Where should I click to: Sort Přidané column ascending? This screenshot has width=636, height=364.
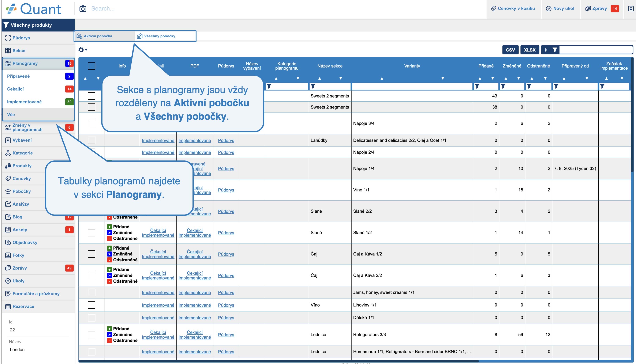(480, 79)
